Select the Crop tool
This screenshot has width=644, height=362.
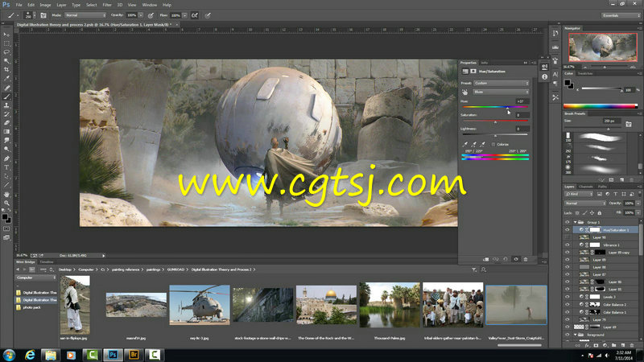point(6,70)
